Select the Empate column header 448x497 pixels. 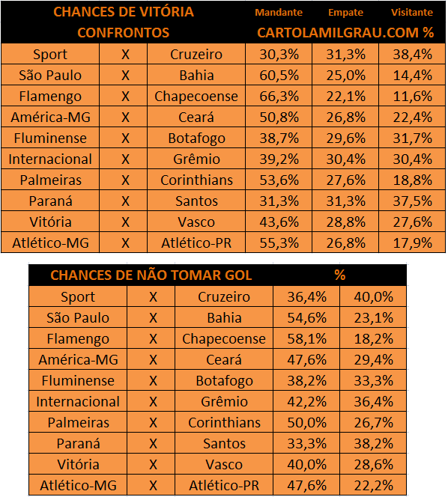345,13
